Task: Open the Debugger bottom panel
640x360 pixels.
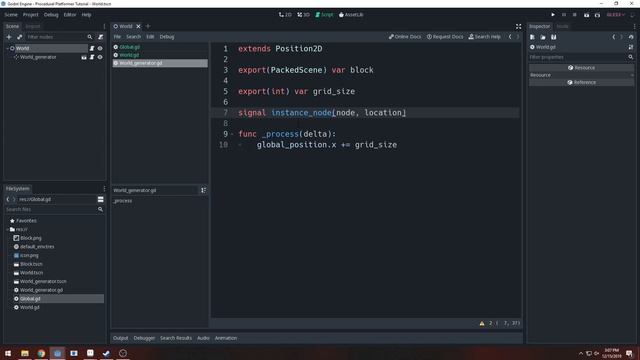Action: tap(144, 338)
